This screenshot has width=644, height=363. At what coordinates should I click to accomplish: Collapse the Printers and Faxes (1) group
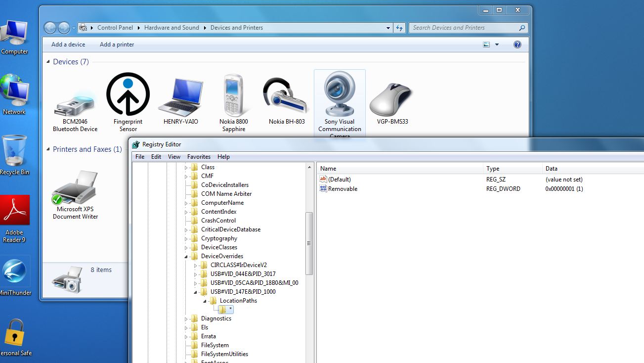(48, 149)
